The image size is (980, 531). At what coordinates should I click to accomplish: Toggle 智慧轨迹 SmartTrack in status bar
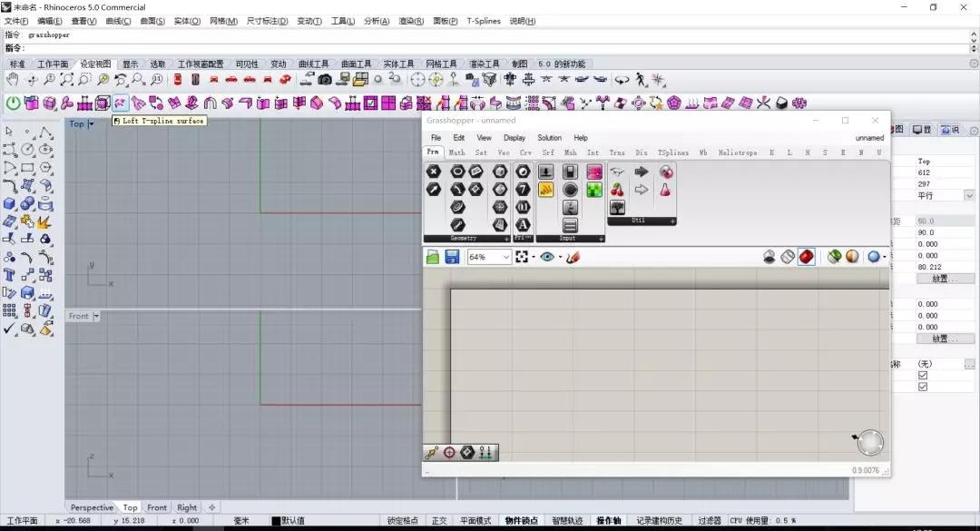pos(567,520)
